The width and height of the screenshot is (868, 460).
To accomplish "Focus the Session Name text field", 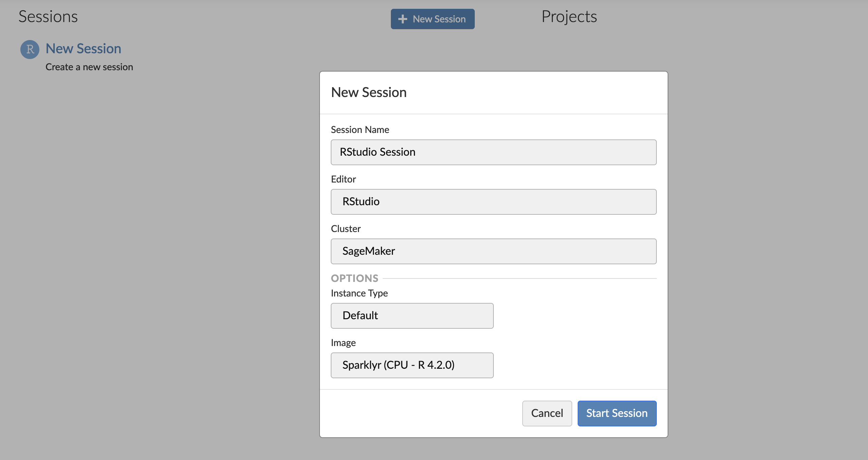I will pyautogui.click(x=493, y=152).
